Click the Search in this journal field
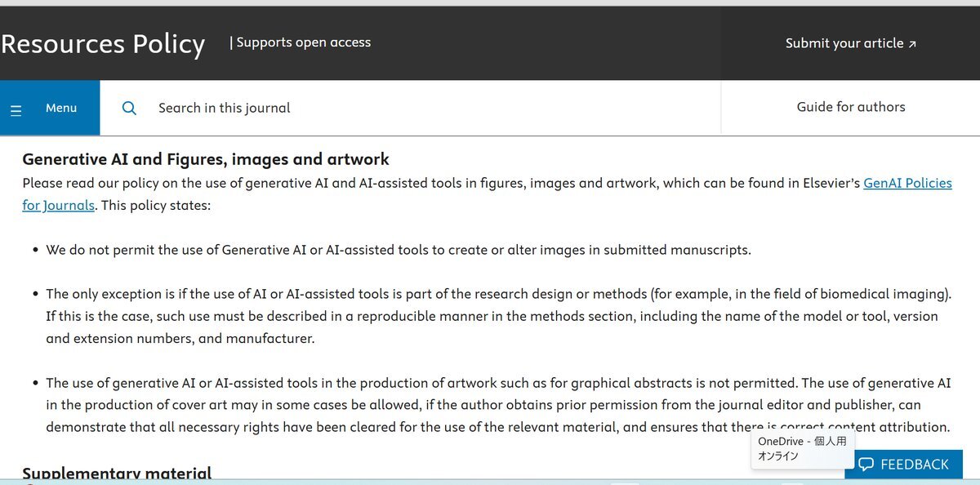The width and height of the screenshot is (980, 485). (410, 108)
